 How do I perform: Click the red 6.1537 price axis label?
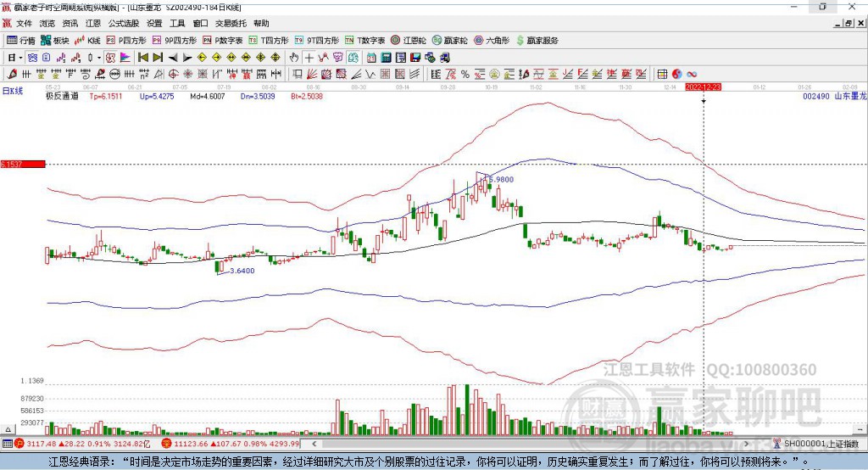23,164
